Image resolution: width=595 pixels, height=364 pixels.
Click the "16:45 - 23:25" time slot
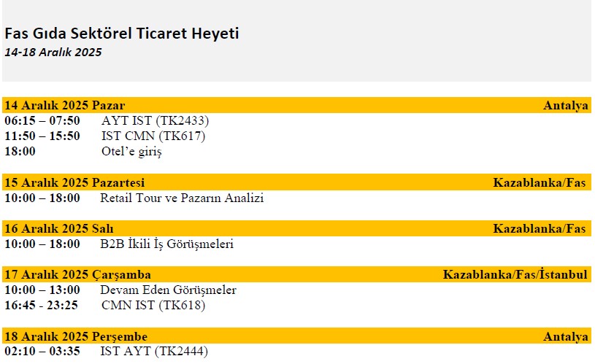(x=41, y=305)
